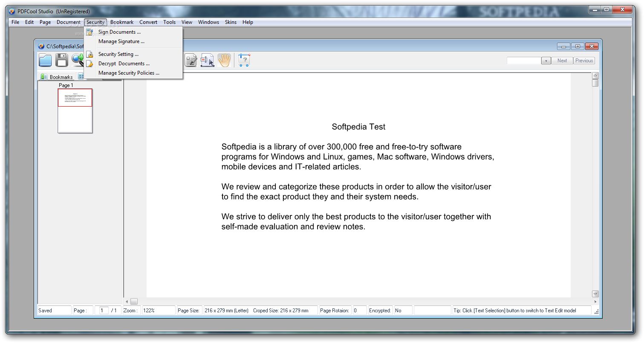This screenshot has height=343, width=644.
Task: Open the Skins menu
Action: click(231, 22)
